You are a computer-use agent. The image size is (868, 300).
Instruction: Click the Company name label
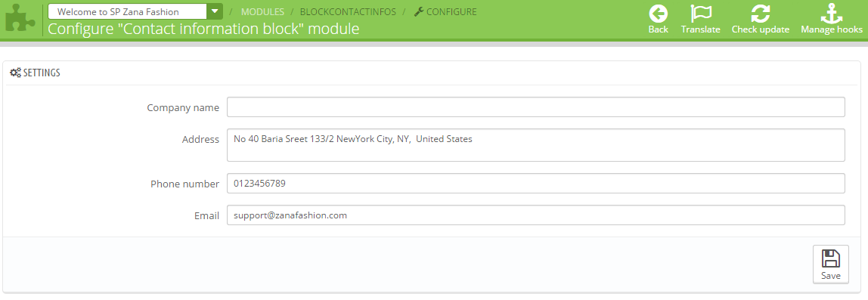coord(183,107)
